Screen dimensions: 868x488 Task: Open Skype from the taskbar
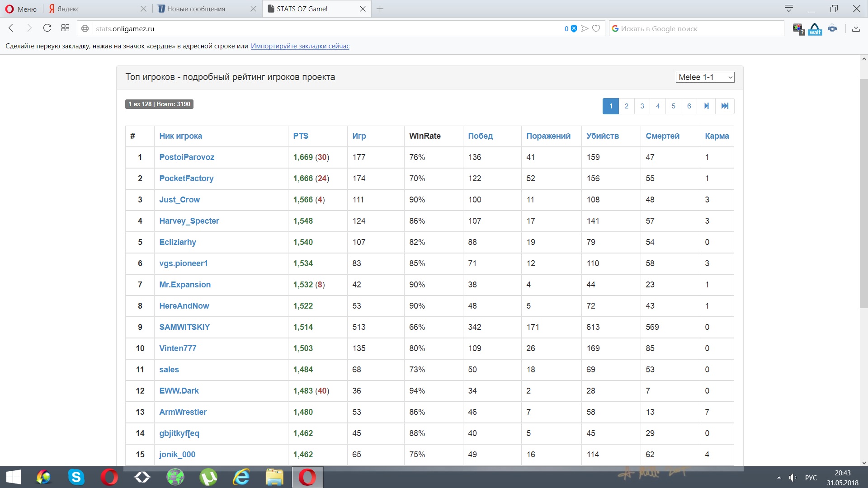tap(76, 477)
